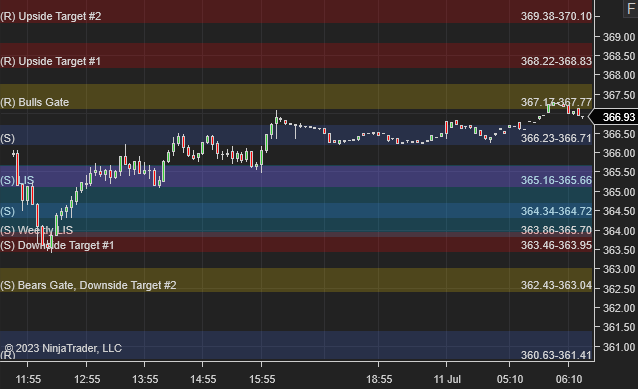
Task: Click the 362.50 price axis label
Action: tap(618, 289)
